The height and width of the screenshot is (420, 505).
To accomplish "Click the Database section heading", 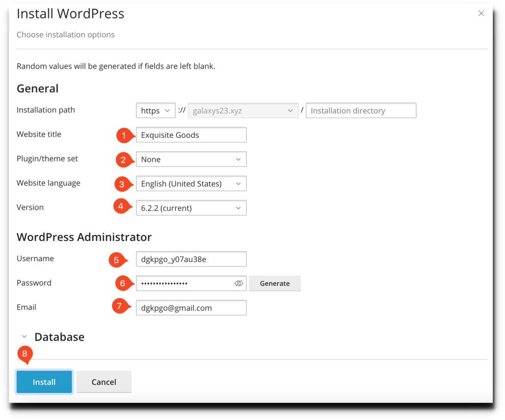I will (60, 337).
